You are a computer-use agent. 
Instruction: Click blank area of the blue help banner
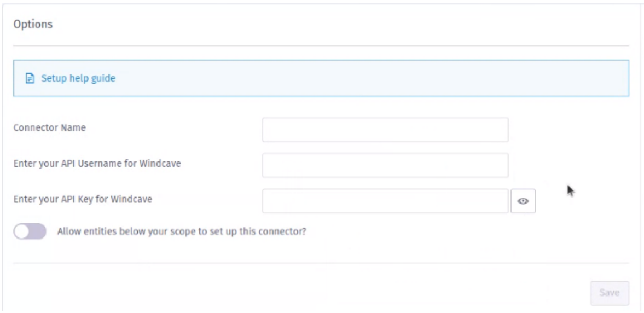(370, 78)
